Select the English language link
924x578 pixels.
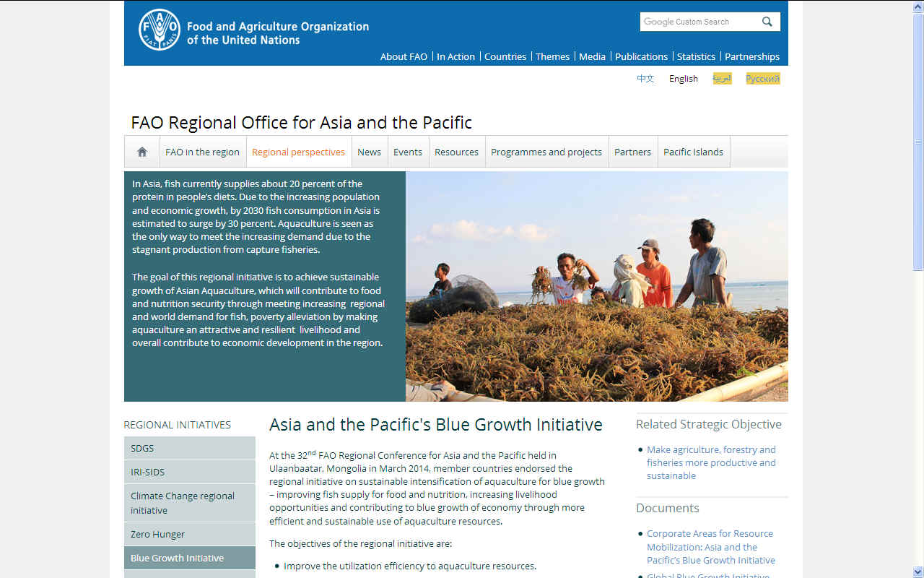click(684, 79)
